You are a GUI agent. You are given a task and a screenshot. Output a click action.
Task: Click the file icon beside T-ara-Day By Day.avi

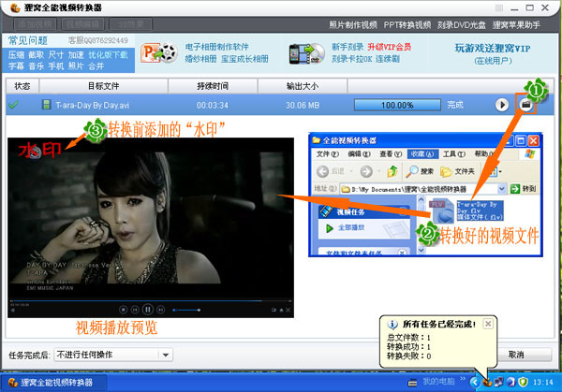(x=46, y=105)
